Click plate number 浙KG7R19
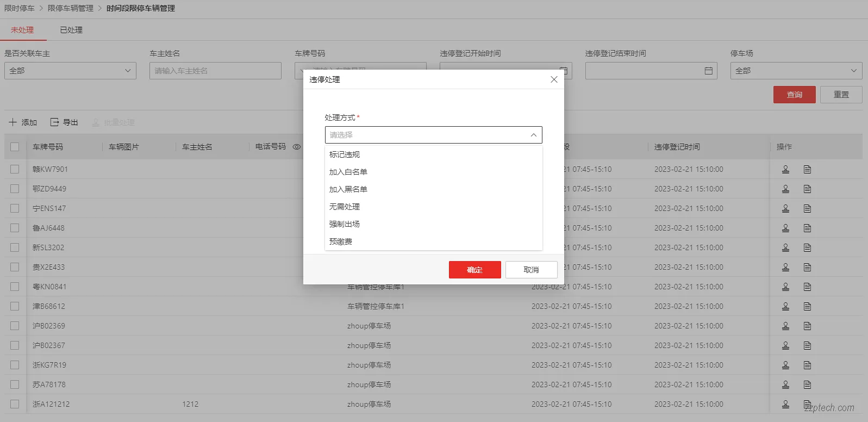The width and height of the screenshot is (868, 422). click(49, 365)
